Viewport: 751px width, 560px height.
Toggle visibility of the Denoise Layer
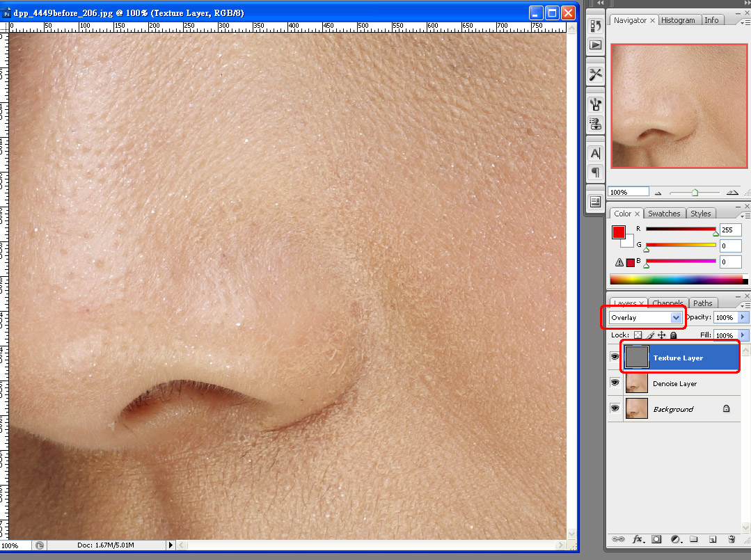click(615, 383)
